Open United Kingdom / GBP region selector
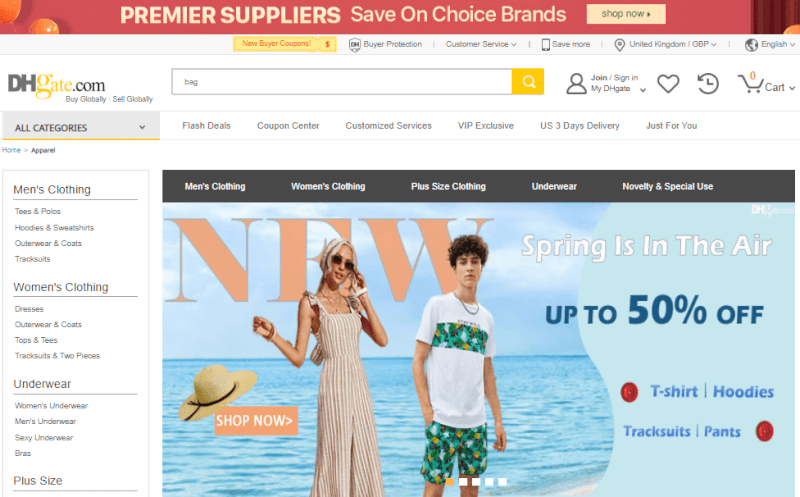Image resolution: width=800 pixels, height=497 pixels. coord(665,44)
